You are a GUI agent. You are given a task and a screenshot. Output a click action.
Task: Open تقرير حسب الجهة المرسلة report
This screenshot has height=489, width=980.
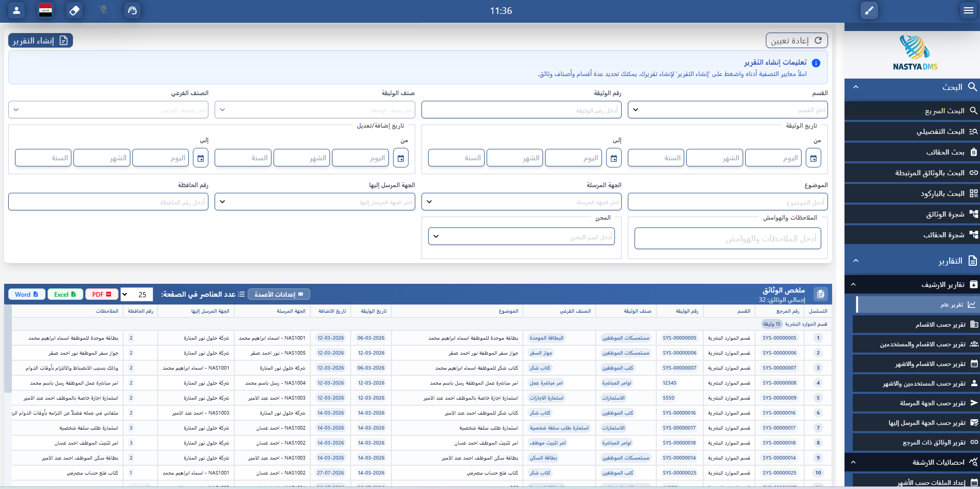[916, 403]
